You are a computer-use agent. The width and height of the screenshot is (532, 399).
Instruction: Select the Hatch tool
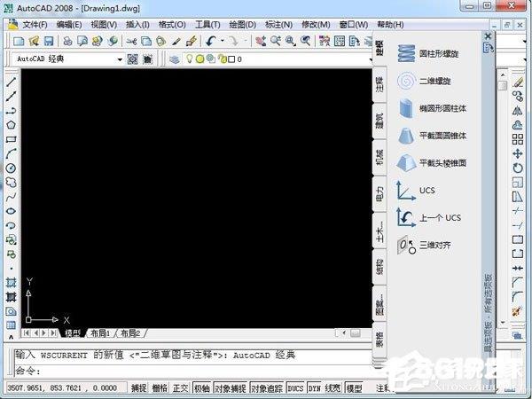(12, 282)
